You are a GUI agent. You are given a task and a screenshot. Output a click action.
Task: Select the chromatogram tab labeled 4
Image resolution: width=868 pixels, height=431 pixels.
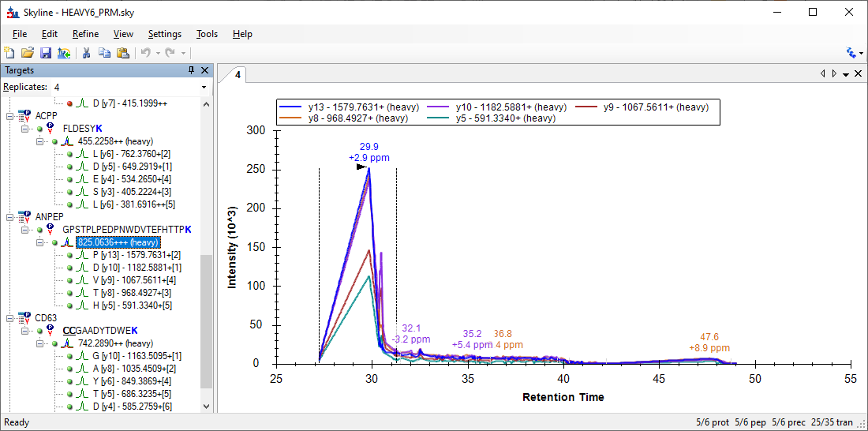237,75
